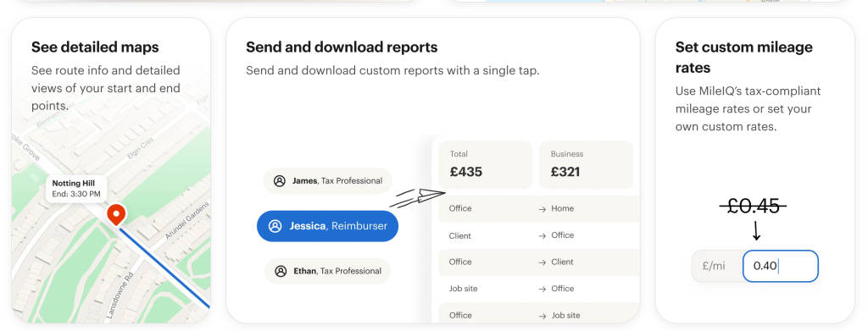Choose James, Tax Professional recipient
This screenshot has width=868, height=331.
(328, 180)
